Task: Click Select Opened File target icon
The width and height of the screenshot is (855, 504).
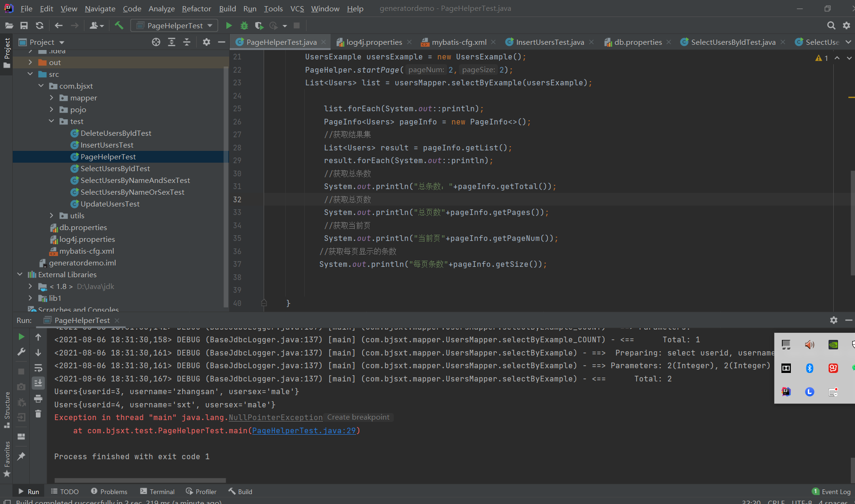Action: [x=156, y=42]
